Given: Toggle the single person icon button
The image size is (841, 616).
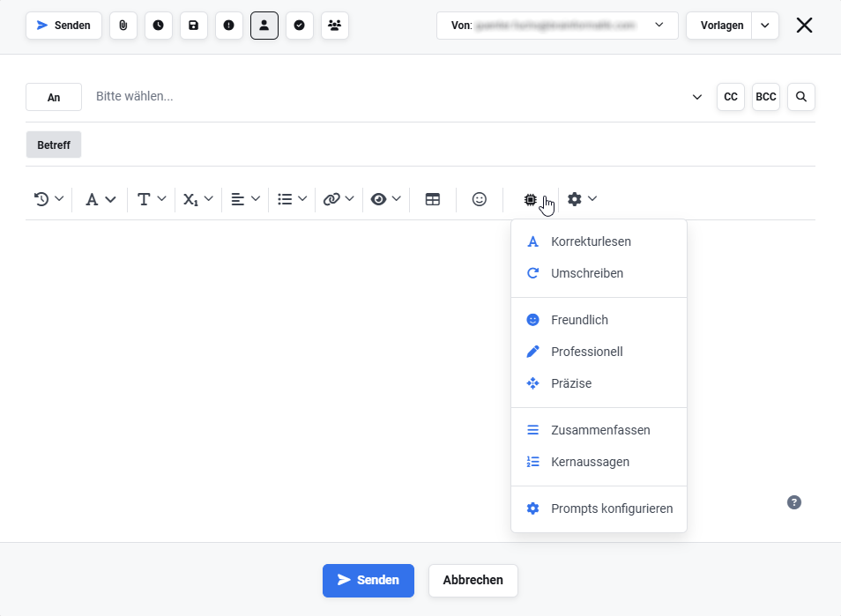Looking at the screenshot, I should [x=264, y=26].
